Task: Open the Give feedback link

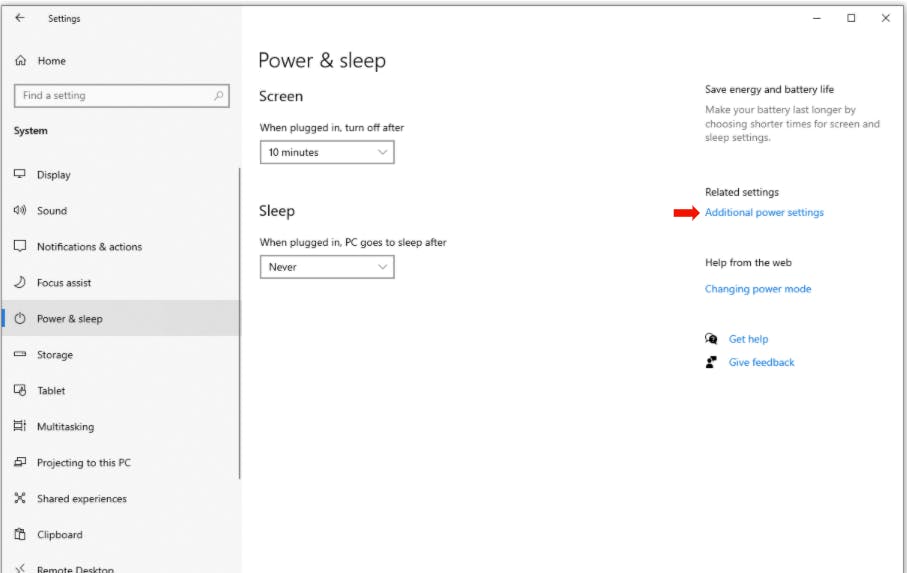Action: (761, 363)
